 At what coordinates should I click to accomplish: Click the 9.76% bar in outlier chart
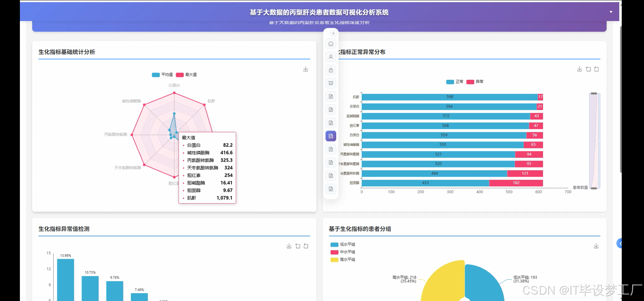click(115, 291)
